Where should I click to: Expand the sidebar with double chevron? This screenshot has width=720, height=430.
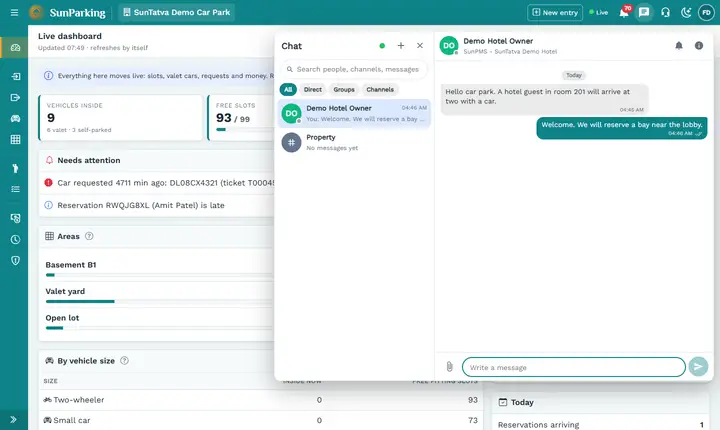(x=13, y=419)
